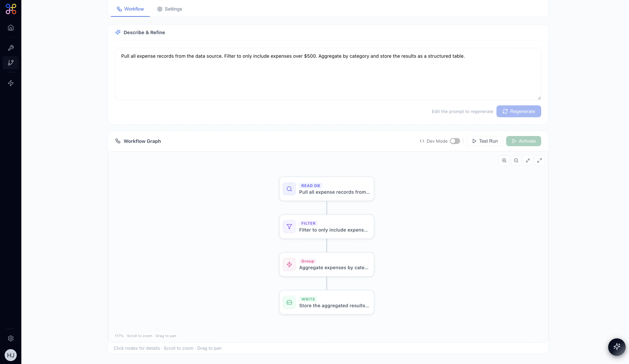Open settings gear at sidebar bottom

[x=10, y=338]
